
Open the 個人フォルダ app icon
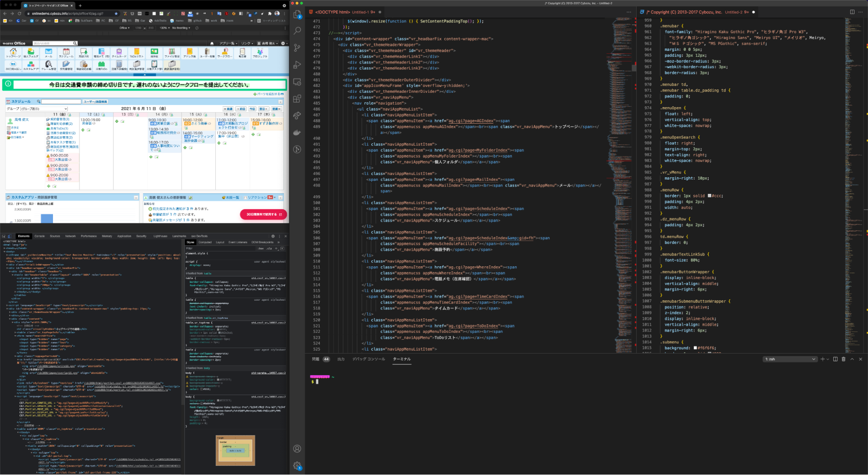click(x=31, y=53)
